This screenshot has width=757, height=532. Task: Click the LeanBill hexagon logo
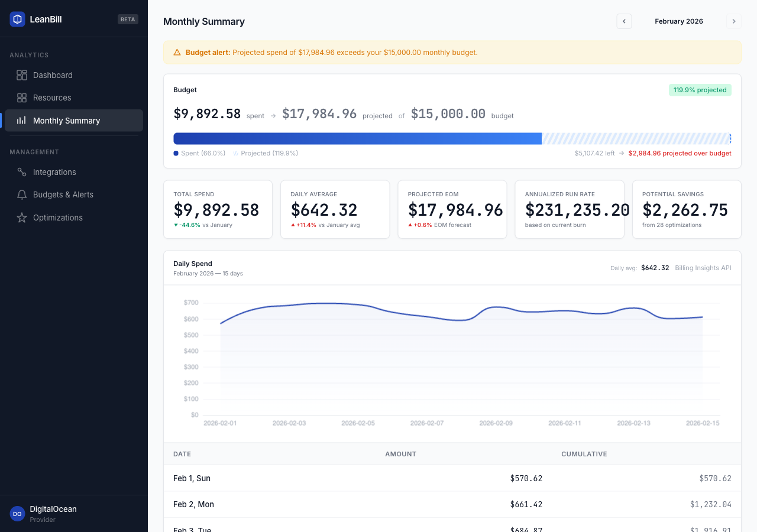click(x=17, y=19)
